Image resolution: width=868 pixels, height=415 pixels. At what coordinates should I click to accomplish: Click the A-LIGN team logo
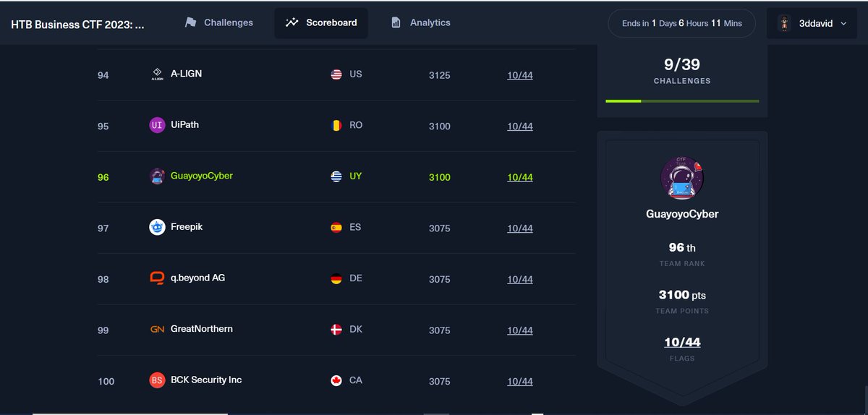pos(157,74)
